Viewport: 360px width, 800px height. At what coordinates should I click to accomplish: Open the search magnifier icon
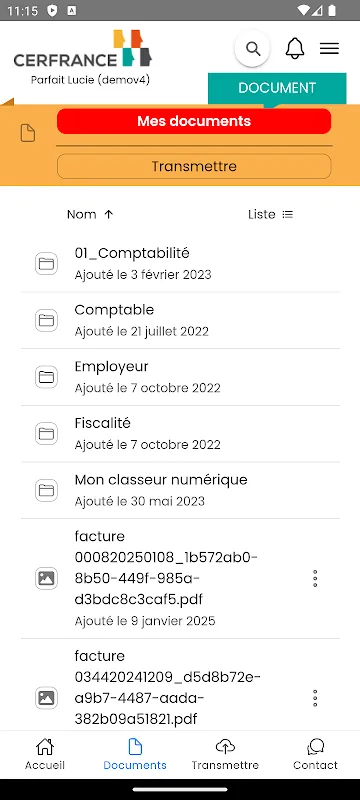click(x=252, y=49)
